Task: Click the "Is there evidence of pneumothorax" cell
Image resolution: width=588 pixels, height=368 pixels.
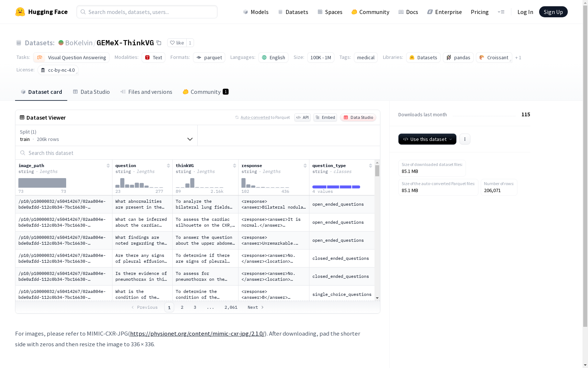Action: point(142,276)
